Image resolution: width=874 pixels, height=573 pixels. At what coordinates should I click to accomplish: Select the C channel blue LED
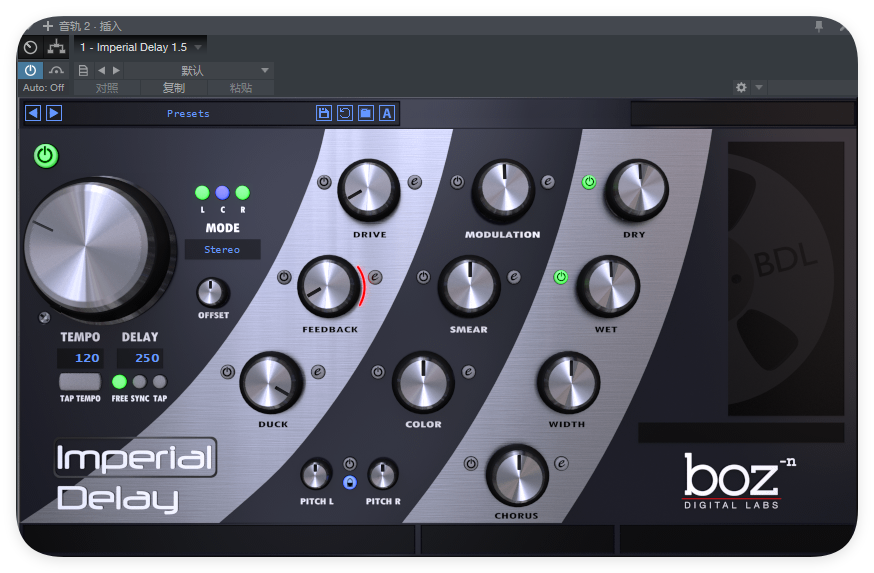point(222,193)
